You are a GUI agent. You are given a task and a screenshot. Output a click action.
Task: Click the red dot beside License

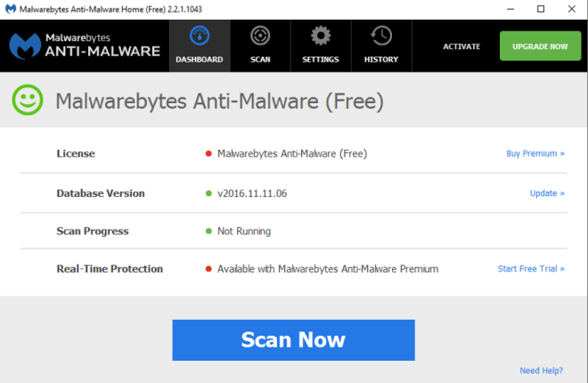coord(208,154)
